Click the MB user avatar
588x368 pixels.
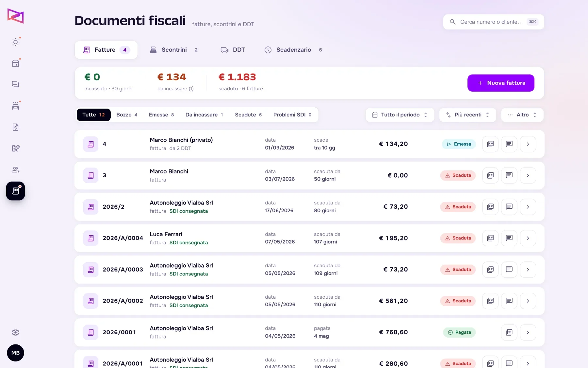(x=15, y=353)
